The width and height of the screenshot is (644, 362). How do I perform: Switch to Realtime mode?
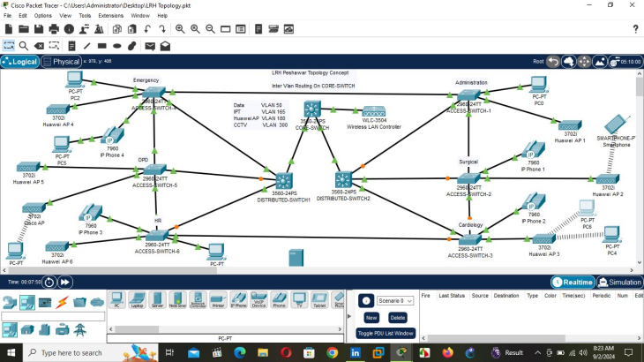(x=573, y=283)
